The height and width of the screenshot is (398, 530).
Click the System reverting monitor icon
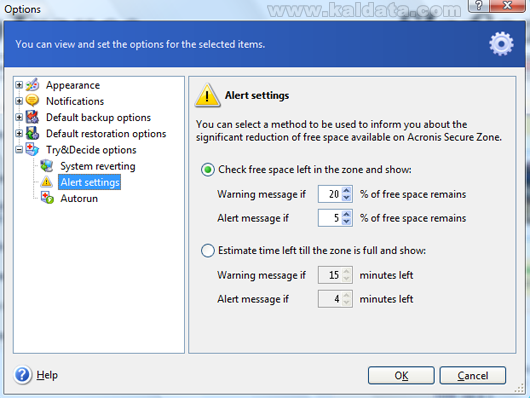point(47,166)
